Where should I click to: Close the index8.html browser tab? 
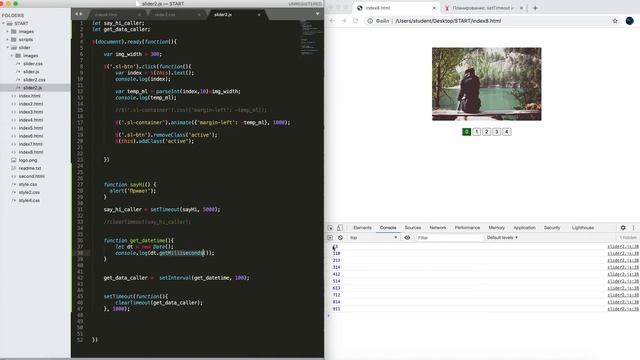pyautogui.click(x=434, y=8)
